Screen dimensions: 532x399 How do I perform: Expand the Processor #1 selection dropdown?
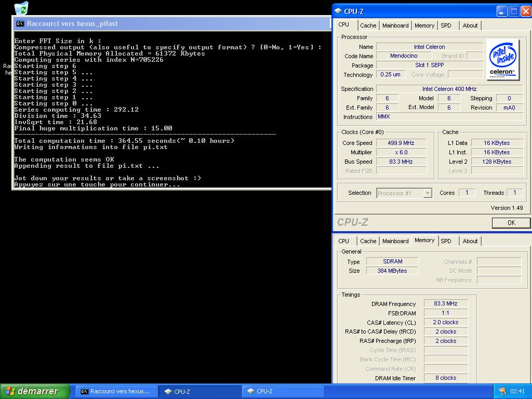coord(428,193)
